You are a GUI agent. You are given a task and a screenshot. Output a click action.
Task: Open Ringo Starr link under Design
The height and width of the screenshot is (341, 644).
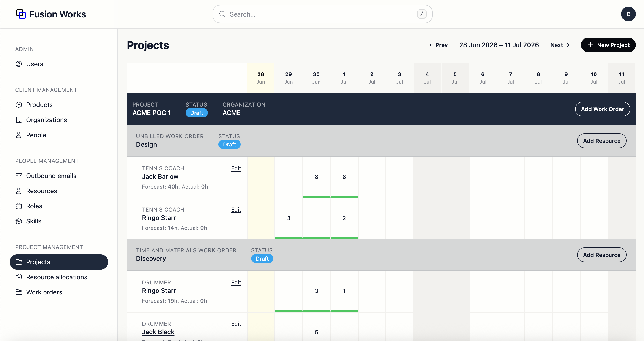159,218
